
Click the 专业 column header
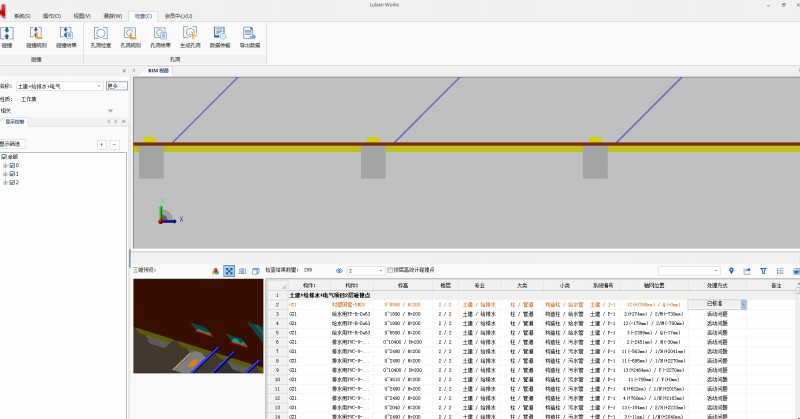point(479,286)
